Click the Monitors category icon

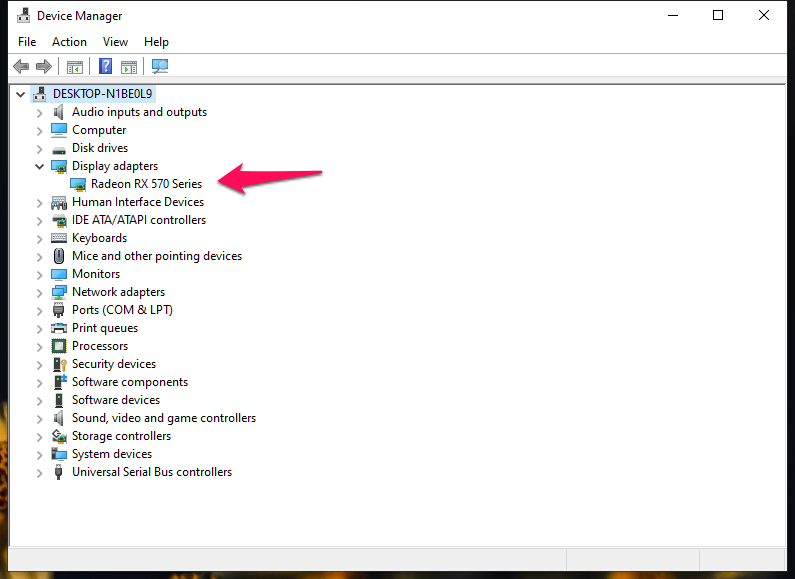point(59,274)
